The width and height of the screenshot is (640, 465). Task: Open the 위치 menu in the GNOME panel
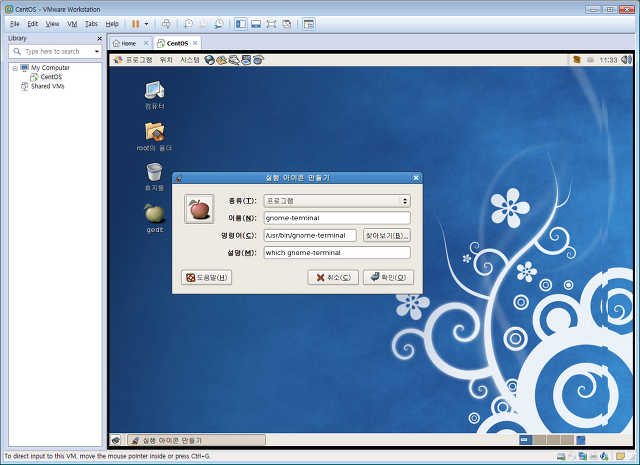[166, 60]
